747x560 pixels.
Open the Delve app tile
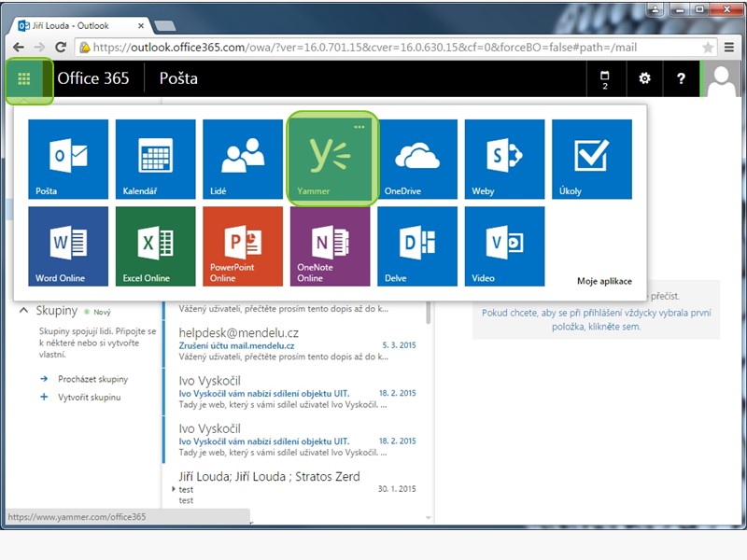point(417,246)
